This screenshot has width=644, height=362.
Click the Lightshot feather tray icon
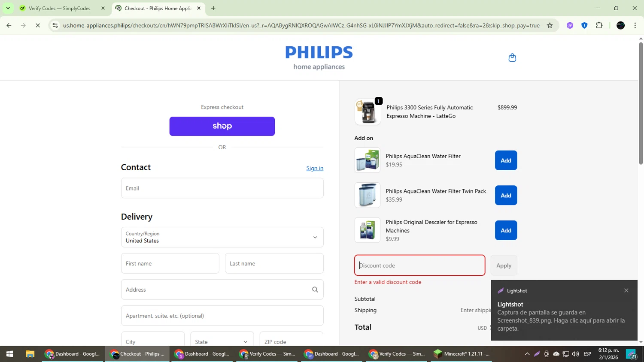[537, 354]
